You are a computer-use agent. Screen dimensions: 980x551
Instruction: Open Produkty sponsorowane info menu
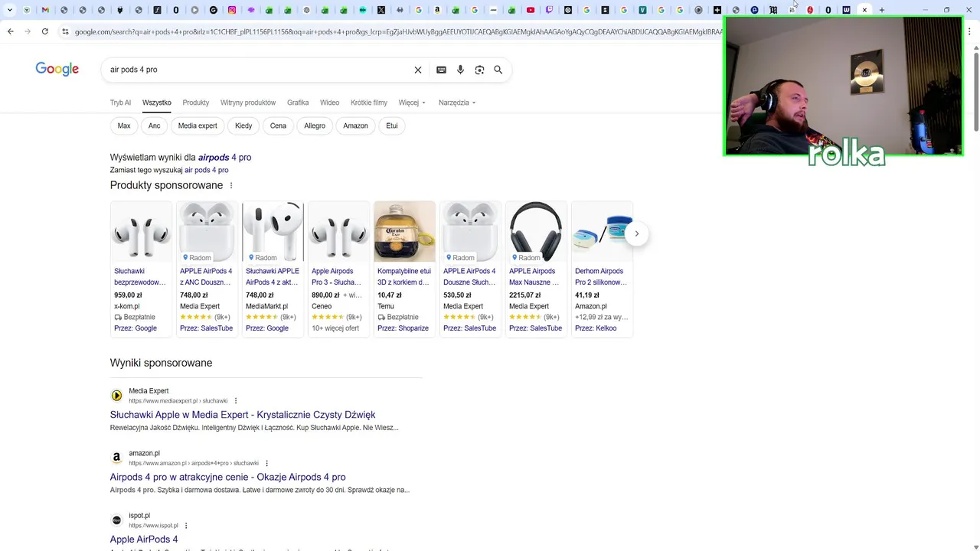coord(231,185)
